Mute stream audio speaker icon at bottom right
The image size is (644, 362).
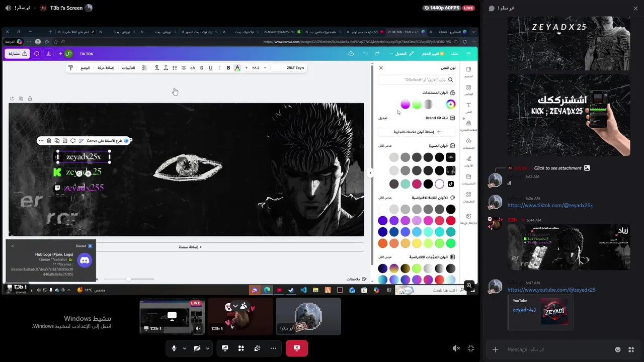pyautogui.click(x=456, y=348)
